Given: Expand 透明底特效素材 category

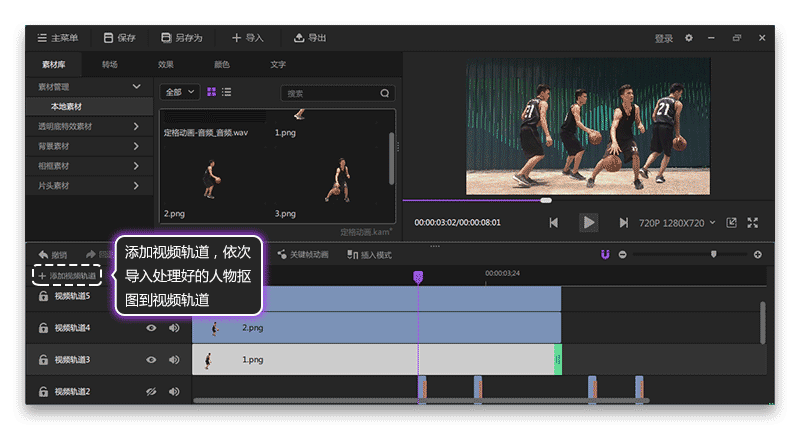Looking at the screenshot, I should click(89, 127).
